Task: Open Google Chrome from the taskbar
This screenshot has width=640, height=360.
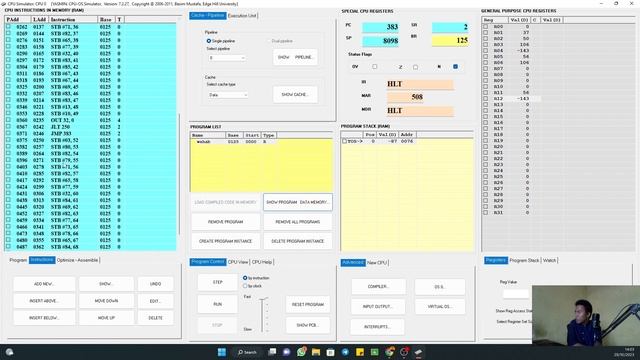Action: [x=389, y=352]
